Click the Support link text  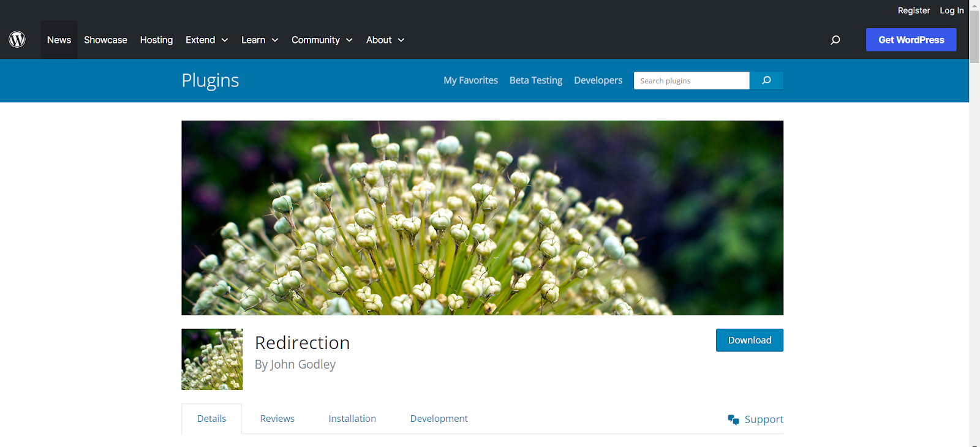coord(764,419)
